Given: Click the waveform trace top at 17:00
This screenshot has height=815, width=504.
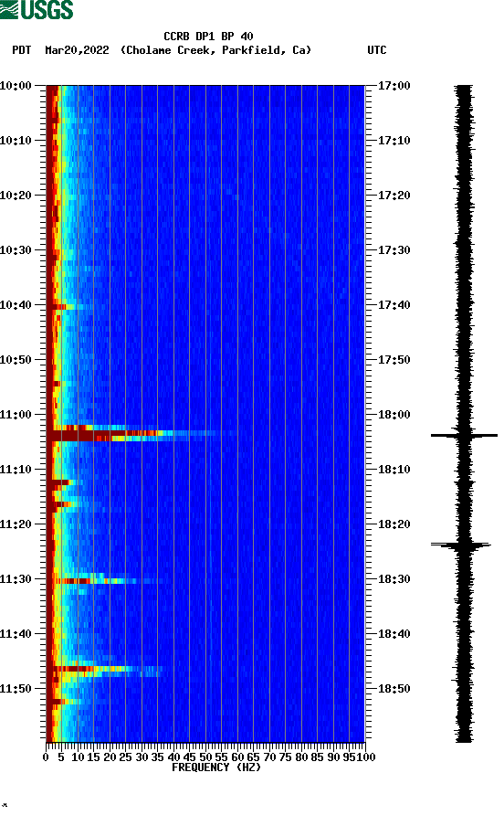Looking at the screenshot, I should pyautogui.click(x=464, y=88).
